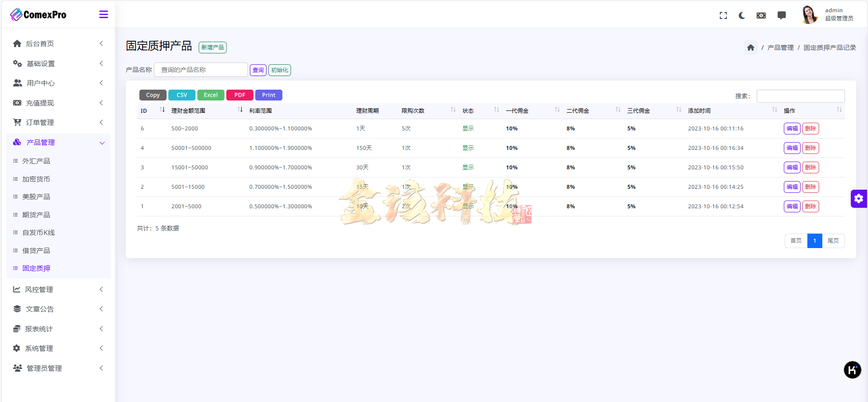The height and width of the screenshot is (402, 868).
Task: Click the 管理员管理 group icon
Action: 18,368
